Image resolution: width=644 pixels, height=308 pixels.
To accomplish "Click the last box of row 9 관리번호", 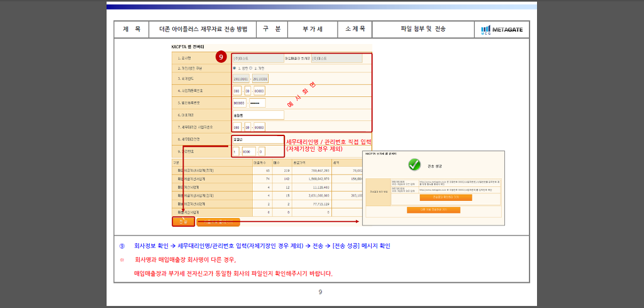I will click(262, 151).
